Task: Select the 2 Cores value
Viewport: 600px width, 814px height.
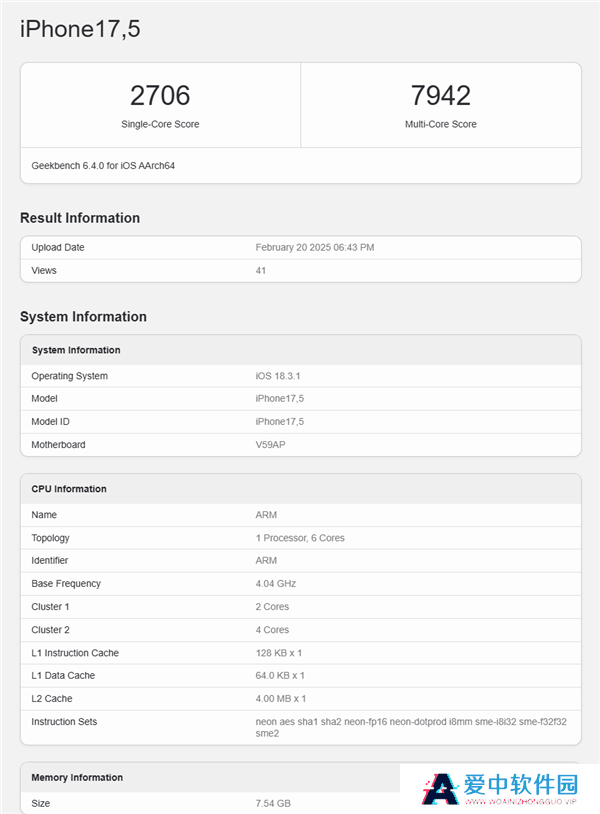Action: pos(272,607)
